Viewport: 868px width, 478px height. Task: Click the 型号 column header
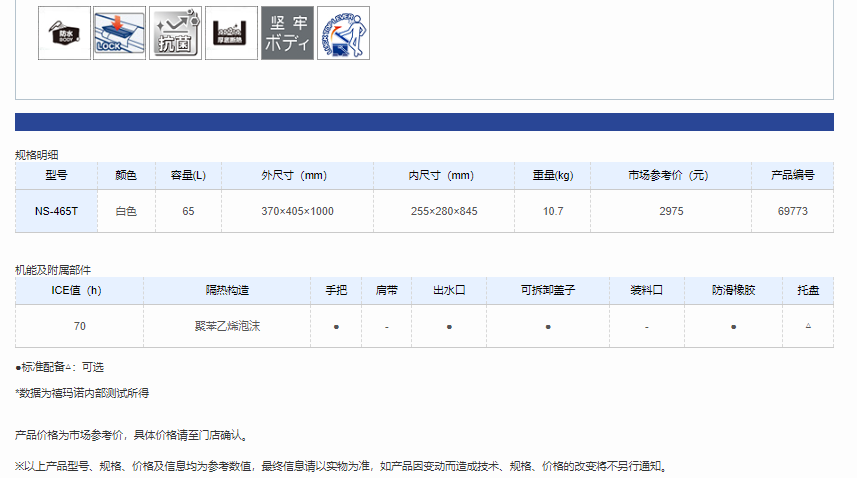coord(56,176)
